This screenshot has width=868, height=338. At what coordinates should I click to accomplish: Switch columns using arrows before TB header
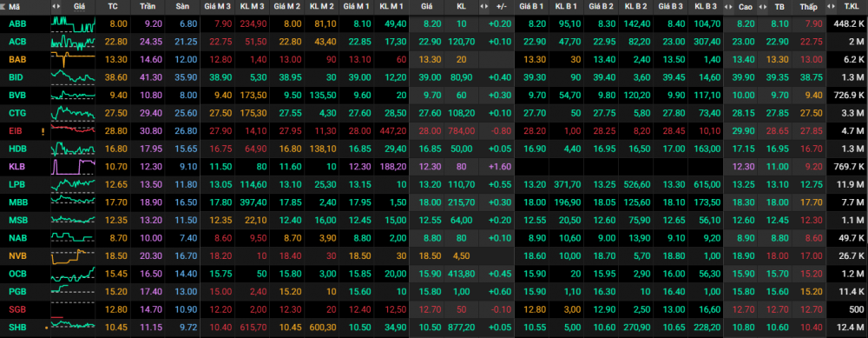pos(763,7)
